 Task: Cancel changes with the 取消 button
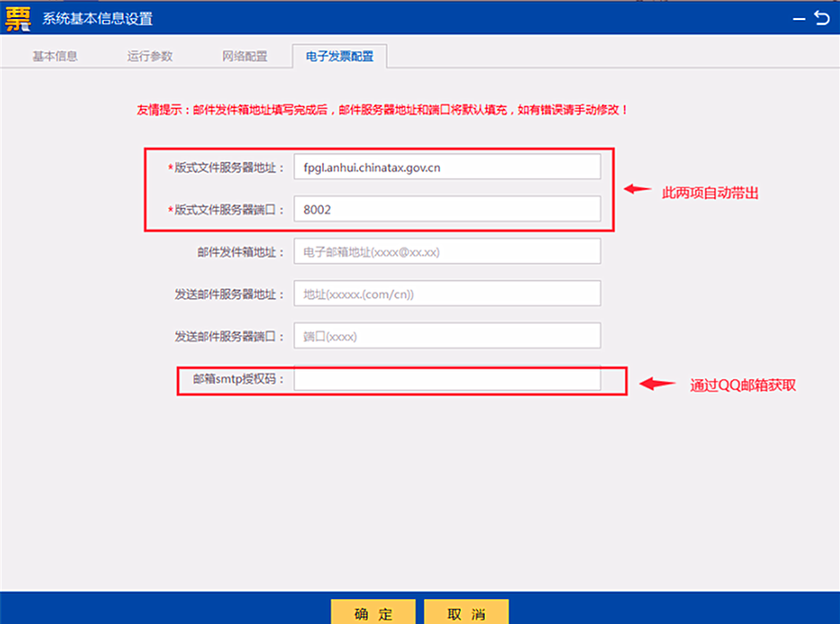466,613
